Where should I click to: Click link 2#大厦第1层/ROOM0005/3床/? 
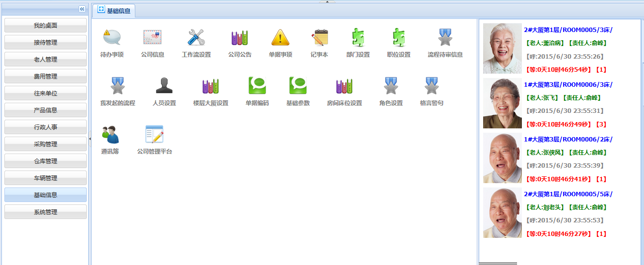(568, 30)
